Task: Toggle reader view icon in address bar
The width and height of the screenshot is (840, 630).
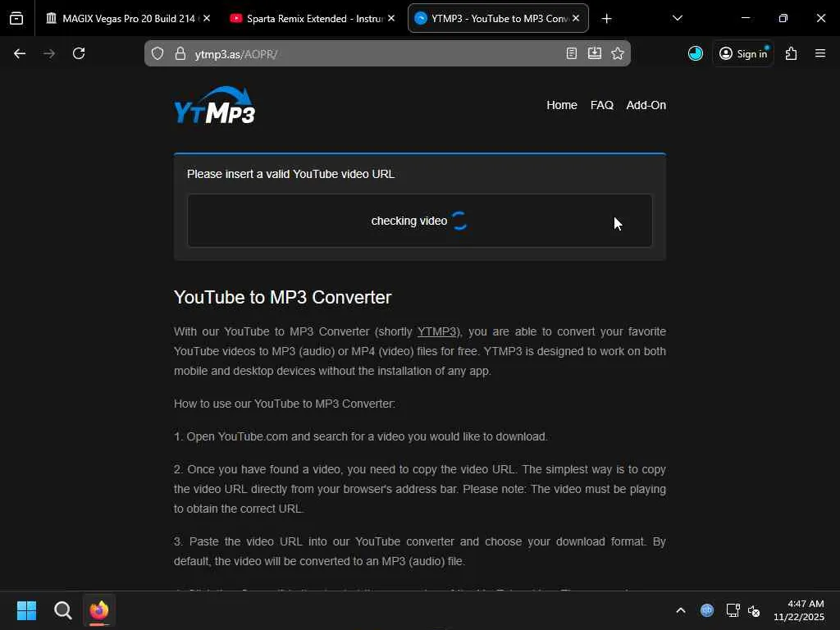Action: click(572, 53)
